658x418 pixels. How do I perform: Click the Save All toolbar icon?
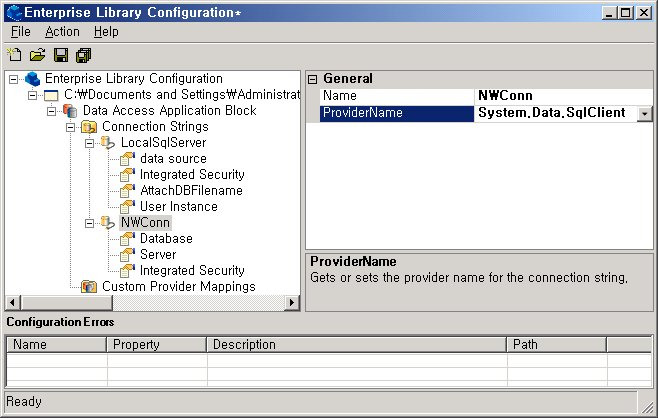(84, 55)
